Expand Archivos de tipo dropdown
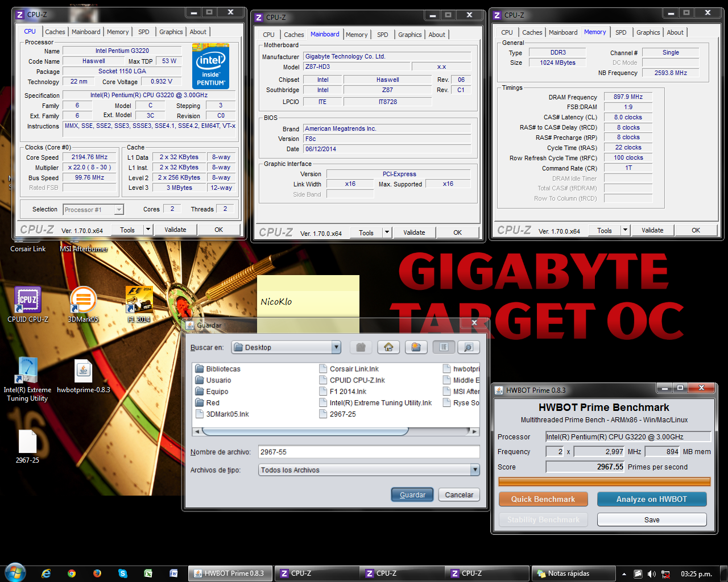728x582 pixels. (475, 470)
